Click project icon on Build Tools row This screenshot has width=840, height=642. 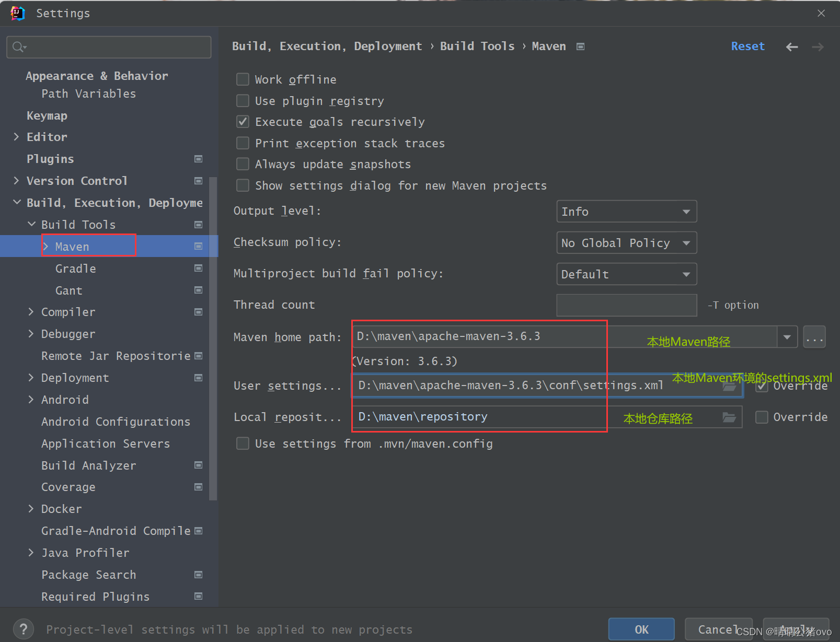[198, 225]
